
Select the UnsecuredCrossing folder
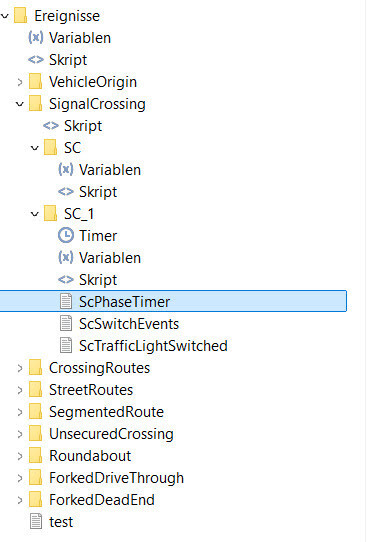click(111, 434)
